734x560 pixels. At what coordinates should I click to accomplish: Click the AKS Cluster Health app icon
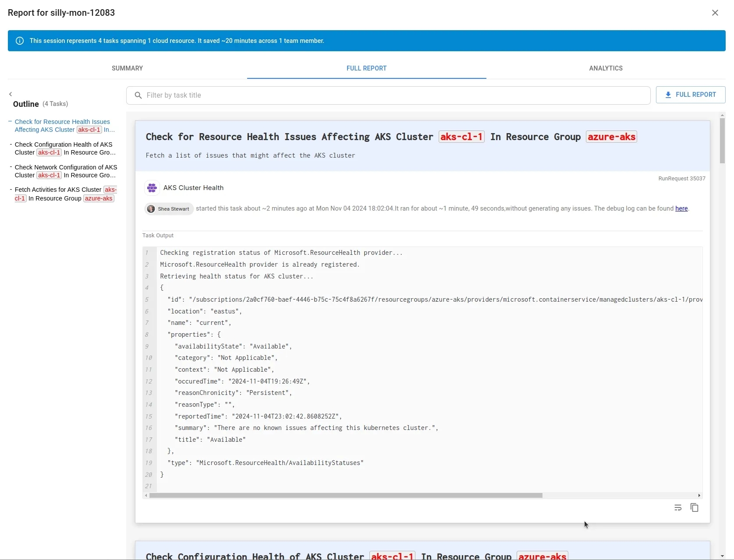tap(152, 187)
